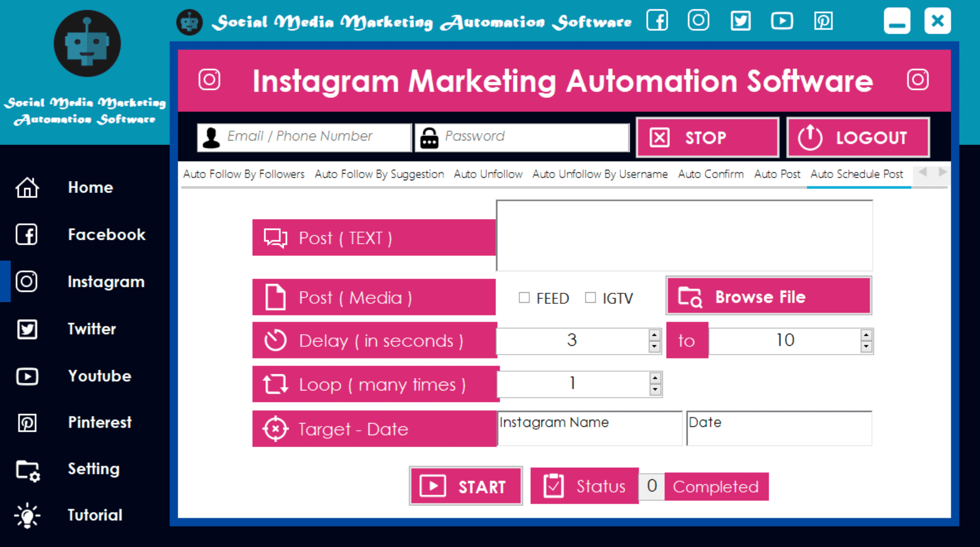Click the Pinterest icon in sidebar
Image resolution: width=980 pixels, height=547 pixels.
[27, 423]
